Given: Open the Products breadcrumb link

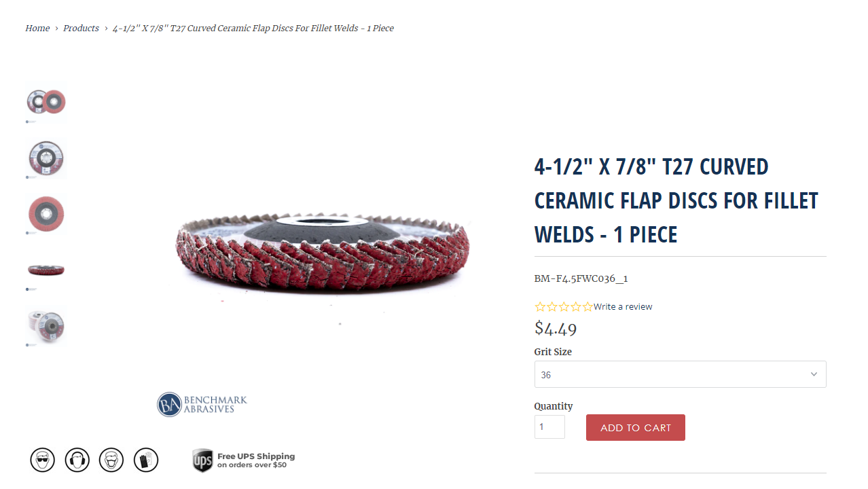Looking at the screenshot, I should pyautogui.click(x=81, y=29).
